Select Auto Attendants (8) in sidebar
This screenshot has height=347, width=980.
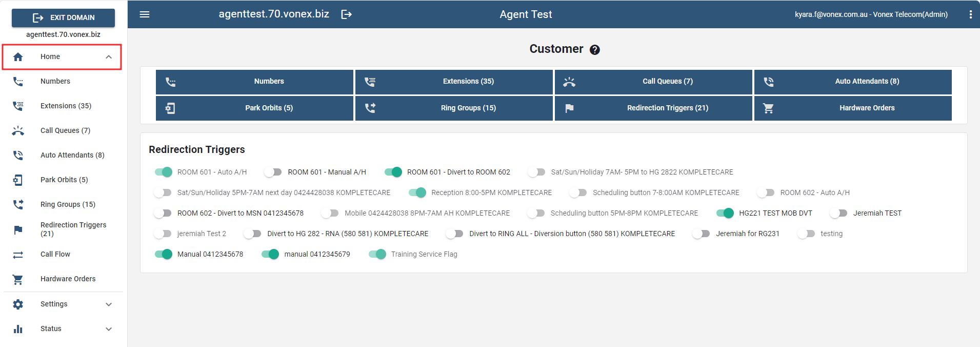pos(72,155)
